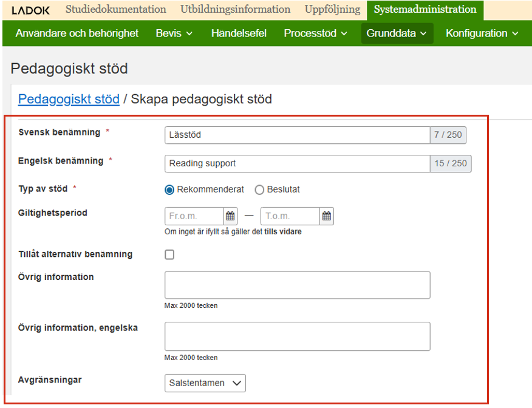Check Tillåt alternativ benämning checkbox
The width and height of the screenshot is (532, 408).
tap(169, 254)
